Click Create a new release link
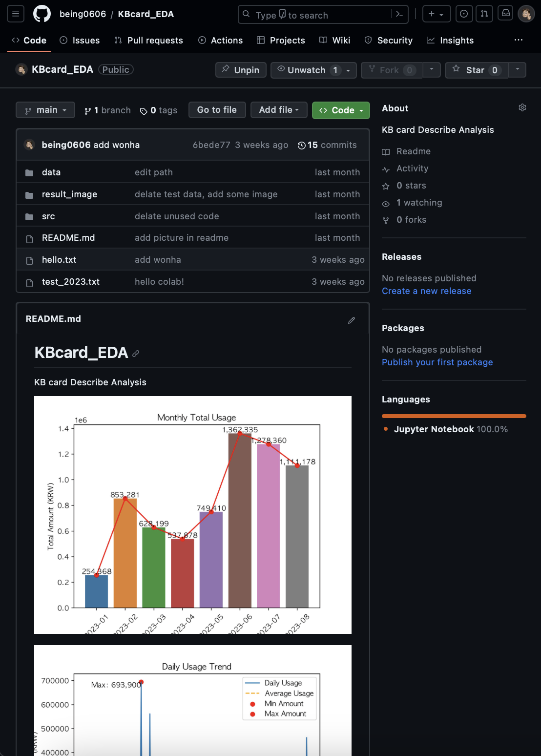The height and width of the screenshot is (756, 541). (426, 291)
